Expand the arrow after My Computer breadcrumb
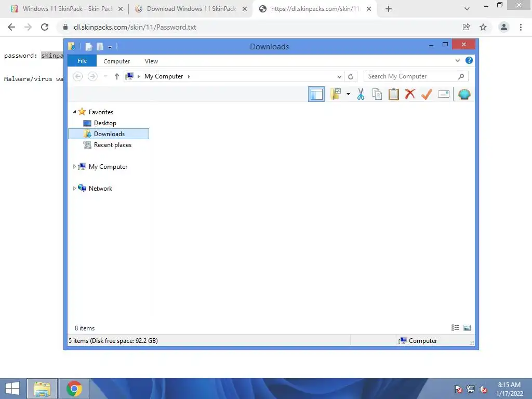 [189, 76]
